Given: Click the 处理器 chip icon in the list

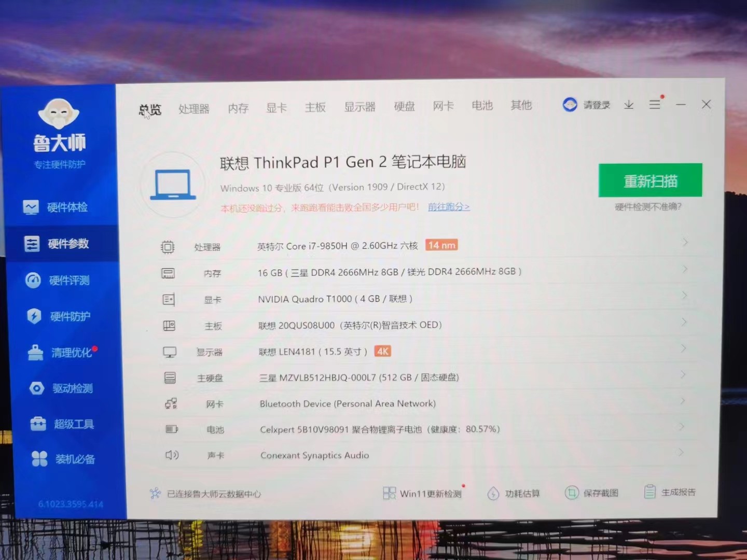Looking at the screenshot, I should (x=168, y=247).
